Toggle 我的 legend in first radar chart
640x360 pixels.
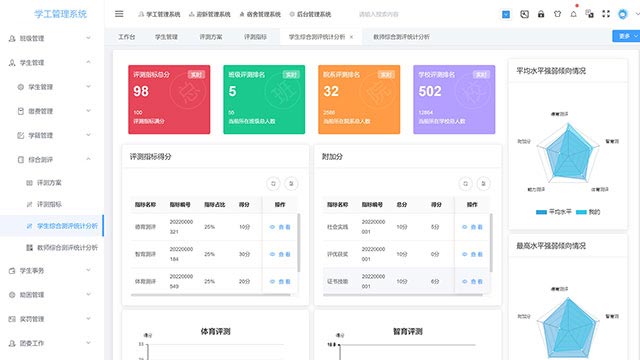(588, 212)
